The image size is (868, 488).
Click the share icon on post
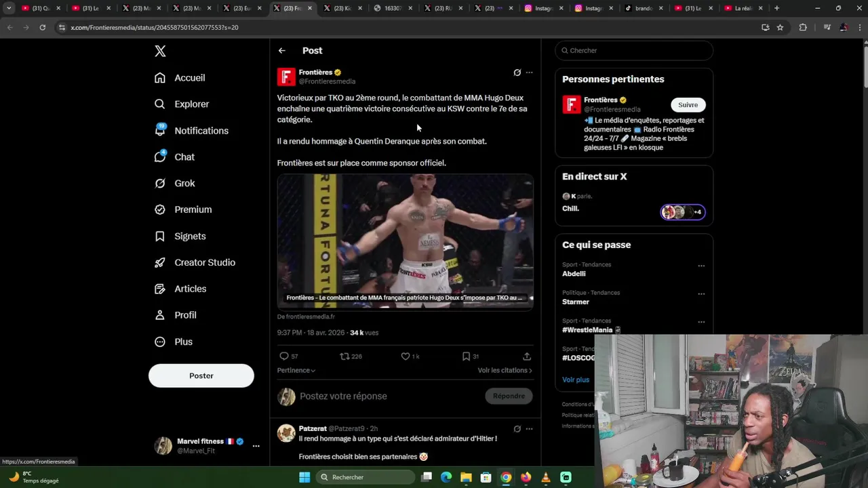[527, 357]
